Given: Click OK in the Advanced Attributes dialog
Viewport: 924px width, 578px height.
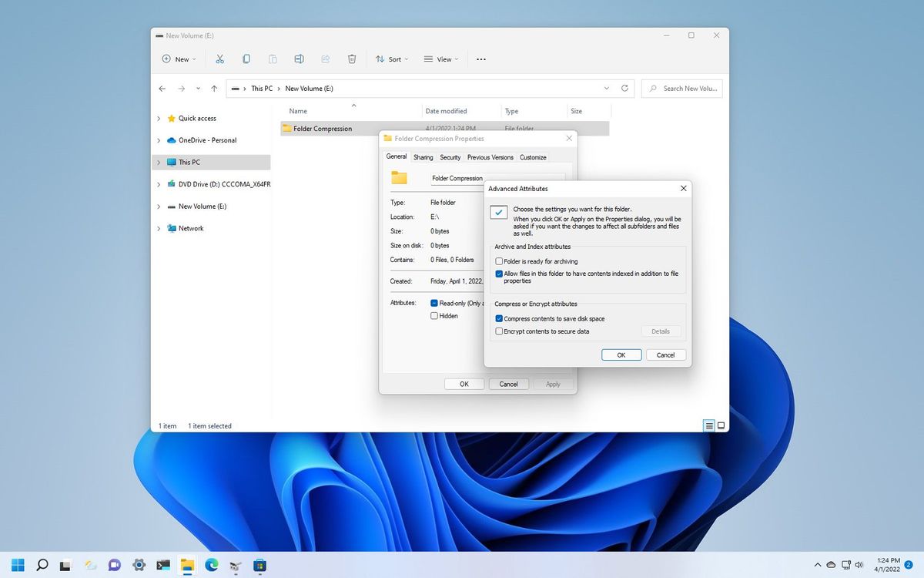Looking at the screenshot, I should click(621, 355).
